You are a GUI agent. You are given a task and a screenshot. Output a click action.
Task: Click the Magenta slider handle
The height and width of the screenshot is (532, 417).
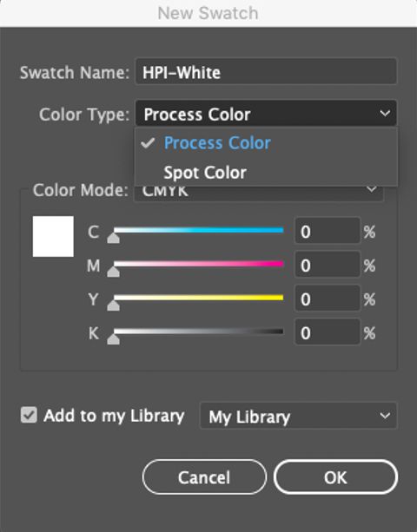click(x=114, y=272)
